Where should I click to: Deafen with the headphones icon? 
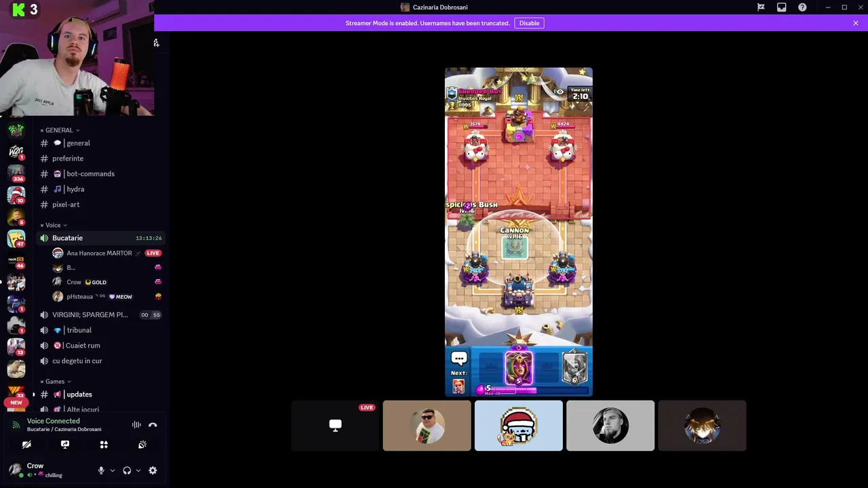127,470
